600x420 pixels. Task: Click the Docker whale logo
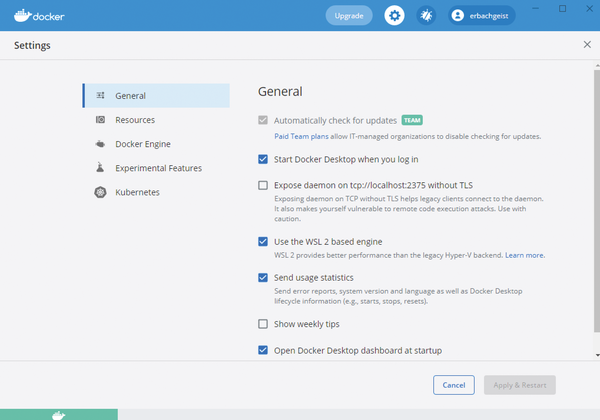pos(39,16)
